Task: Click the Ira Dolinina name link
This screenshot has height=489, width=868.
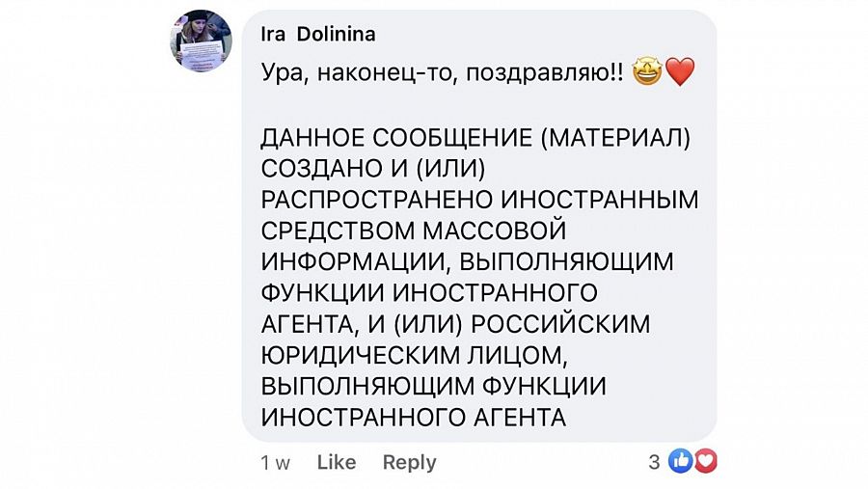Action: 318,35
